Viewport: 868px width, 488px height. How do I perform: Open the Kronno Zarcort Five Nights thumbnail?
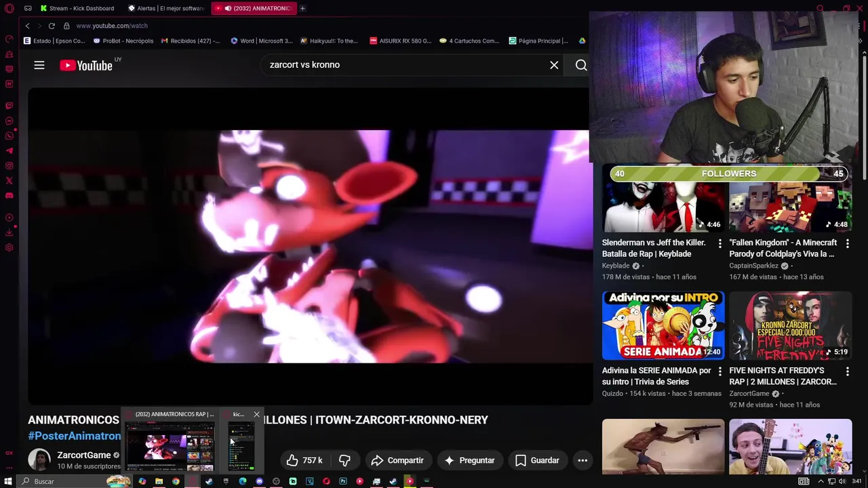pyautogui.click(x=791, y=326)
